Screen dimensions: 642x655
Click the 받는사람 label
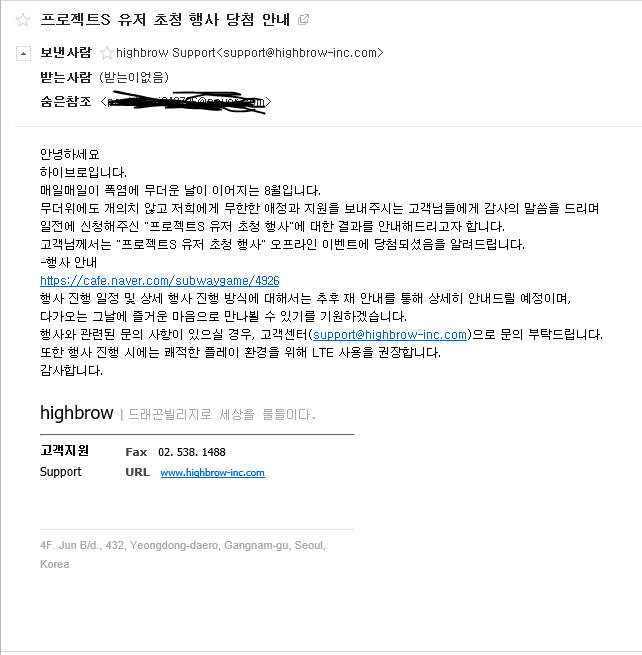coord(66,77)
